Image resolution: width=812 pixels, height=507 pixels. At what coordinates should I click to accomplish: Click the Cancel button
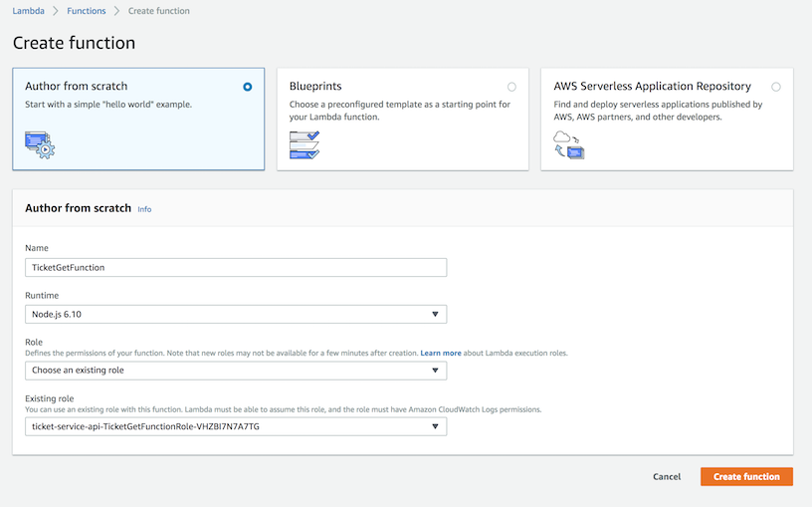point(667,476)
